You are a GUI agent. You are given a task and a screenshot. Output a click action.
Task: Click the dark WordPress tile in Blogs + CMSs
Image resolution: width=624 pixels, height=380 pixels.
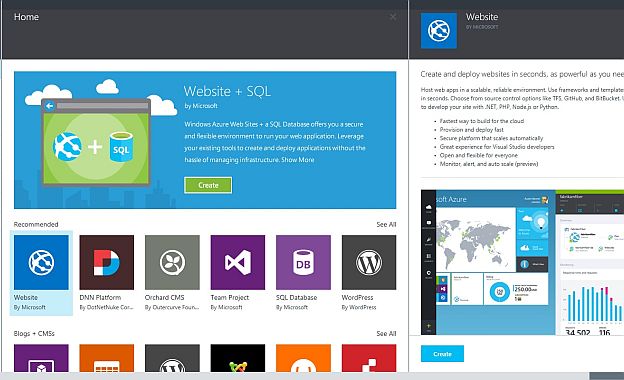(172, 358)
